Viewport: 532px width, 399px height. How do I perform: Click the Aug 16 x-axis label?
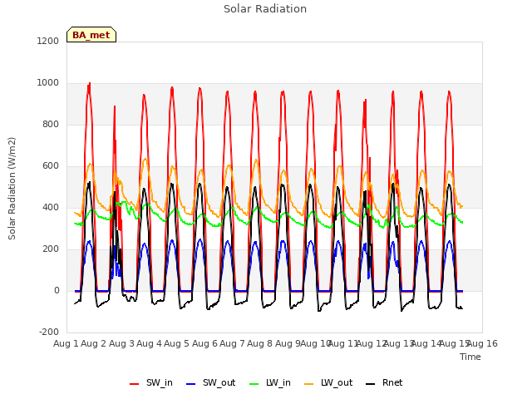483,343
